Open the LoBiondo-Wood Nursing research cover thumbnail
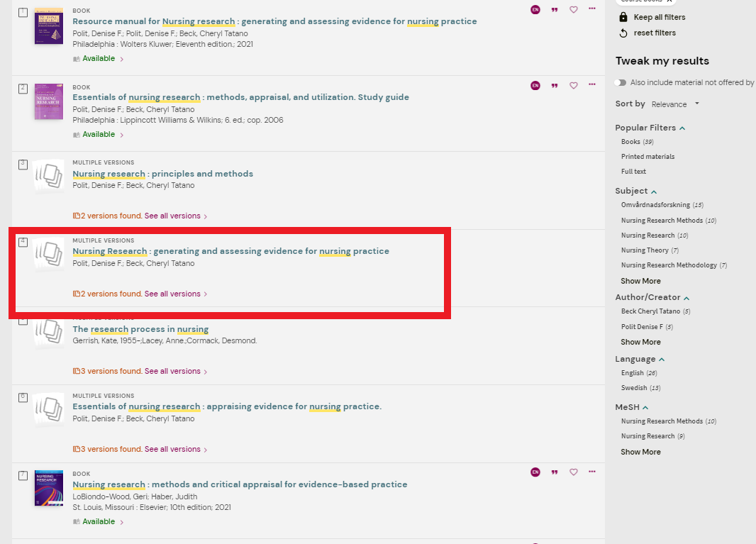Viewport: 756px width, 544px height. tap(49, 488)
